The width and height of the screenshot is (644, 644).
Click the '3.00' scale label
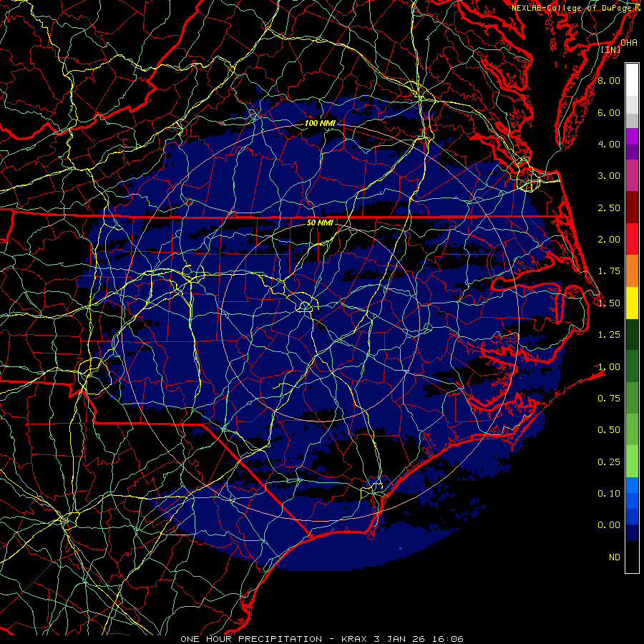[x=609, y=176]
